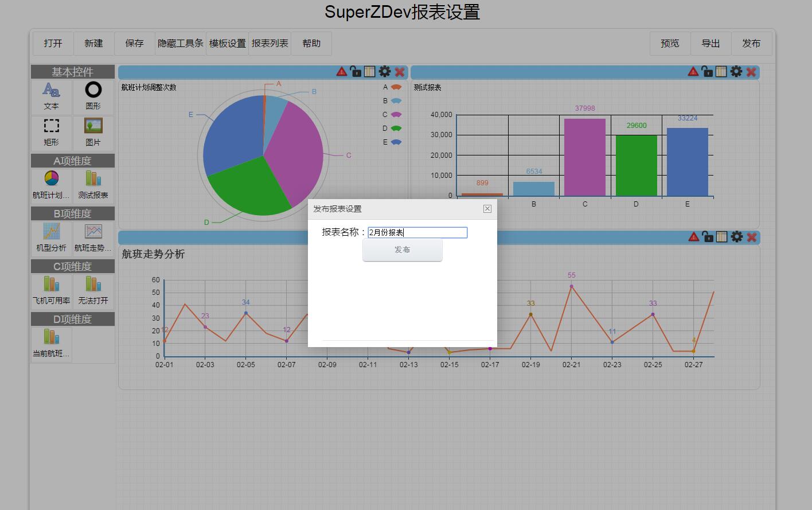Open table grid icon on pie chart panel

coord(370,72)
